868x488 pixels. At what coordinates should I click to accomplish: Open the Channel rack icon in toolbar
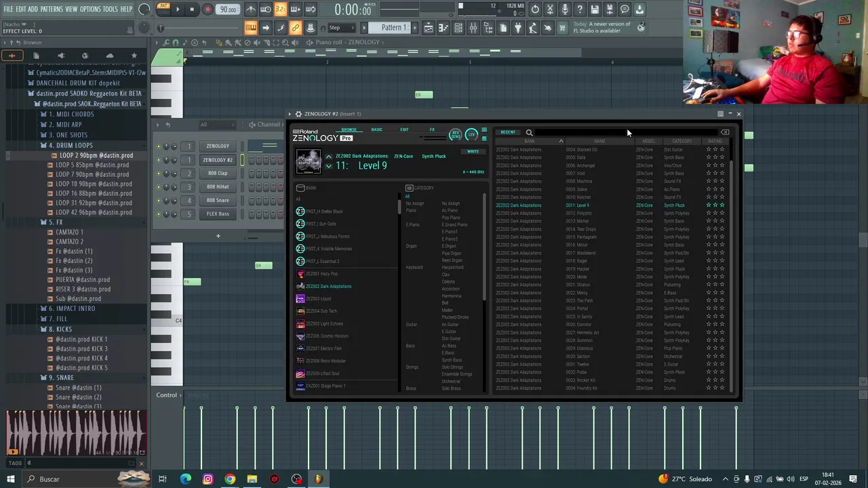coord(458,28)
